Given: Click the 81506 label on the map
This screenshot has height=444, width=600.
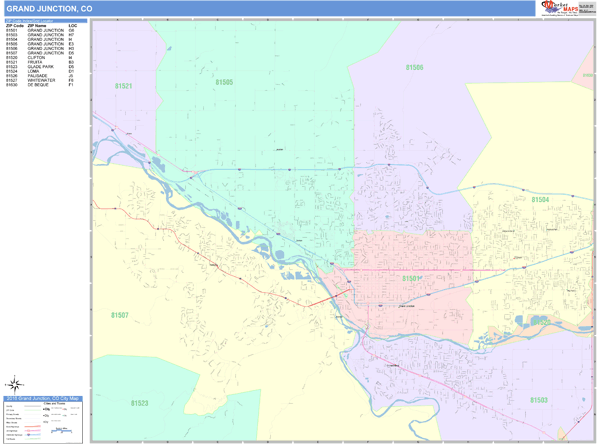Looking at the screenshot, I should pyautogui.click(x=414, y=68).
